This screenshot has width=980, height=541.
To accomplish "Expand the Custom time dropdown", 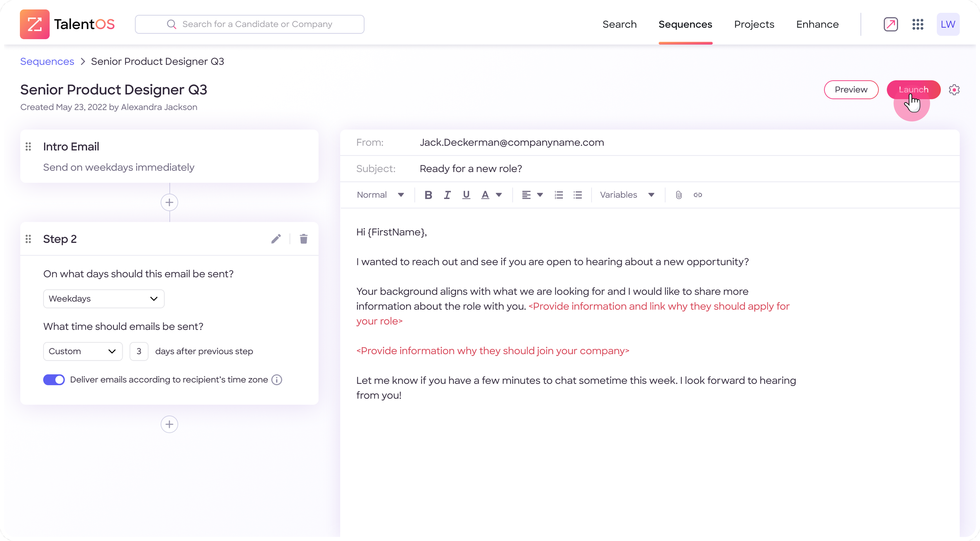I will 83,351.
